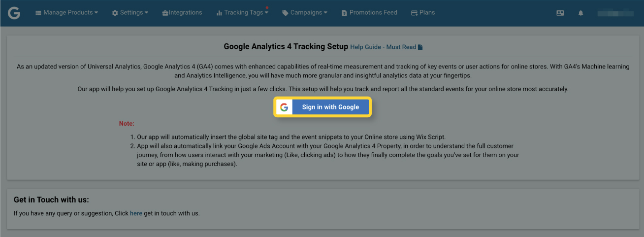
Task: Click the Settings gear icon
Action: tap(115, 13)
